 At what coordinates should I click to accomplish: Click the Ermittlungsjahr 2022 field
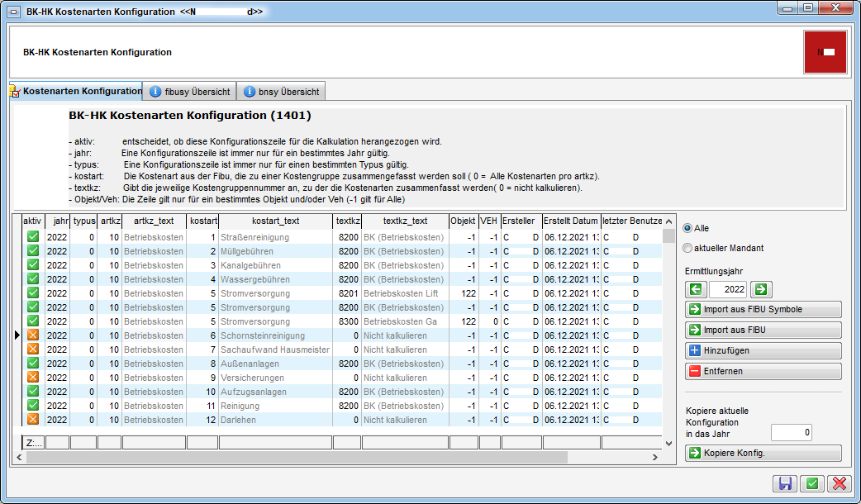tap(728, 289)
